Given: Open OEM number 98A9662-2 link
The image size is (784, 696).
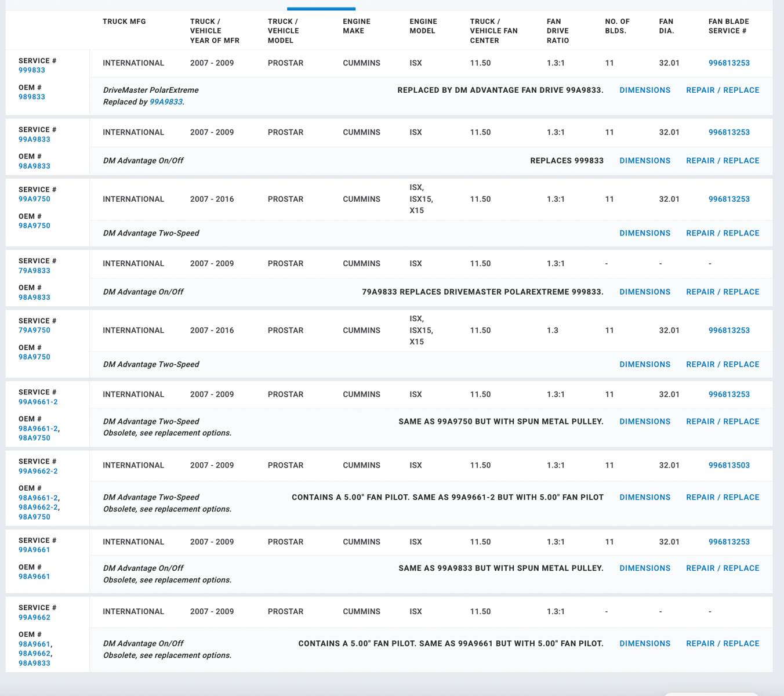Looking at the screenshot, I should pos(38,507).
